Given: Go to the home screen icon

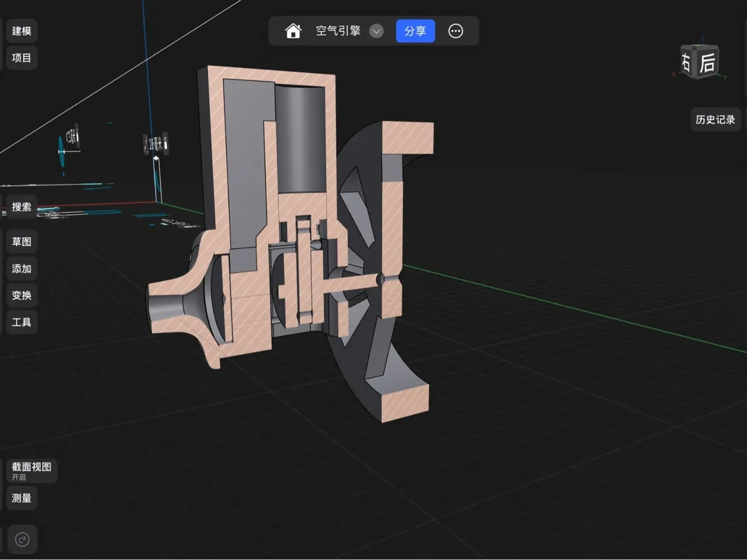Looking at the screenshot, I should [x=293, y=31].
